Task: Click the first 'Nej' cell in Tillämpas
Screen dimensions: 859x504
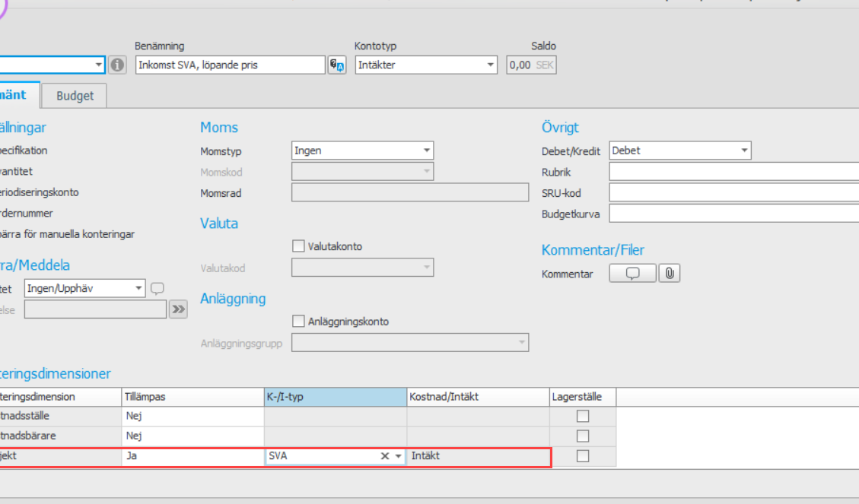Action: click(192, 416)
